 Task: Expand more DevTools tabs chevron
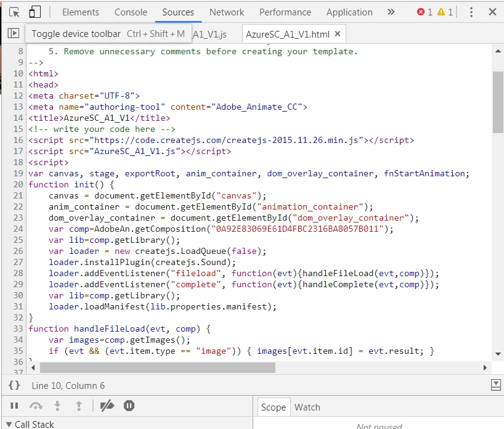pyautogui.click(x=391, y=12)
